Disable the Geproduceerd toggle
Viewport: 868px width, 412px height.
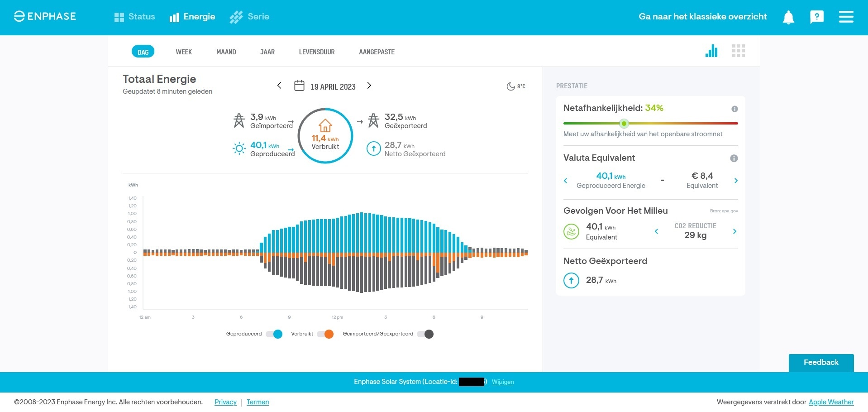coord(274,334)
